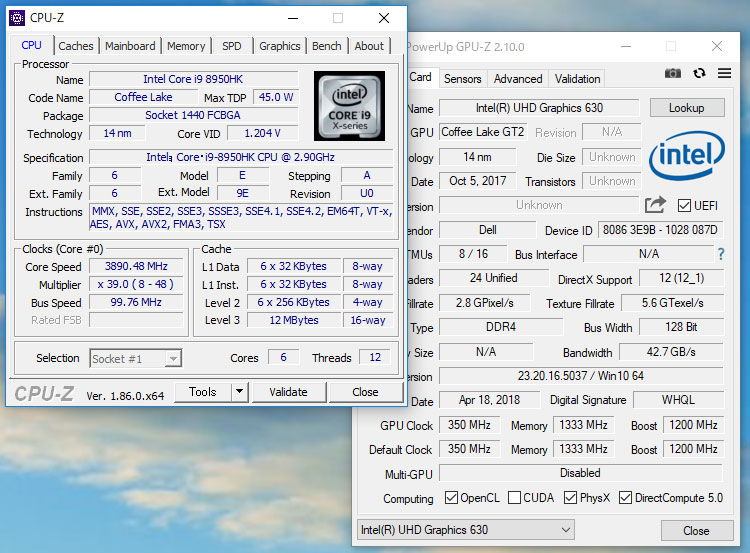Image resolution: width=750 pixels, height=553 pixels.
Task: Switch to the Memory tab in CPU-Z
Action: [186, 46]
